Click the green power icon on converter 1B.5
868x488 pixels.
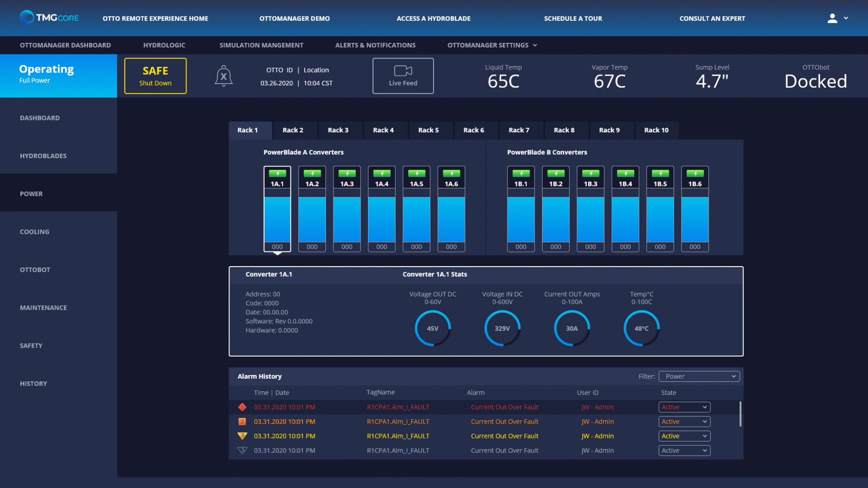pos(660,173)
